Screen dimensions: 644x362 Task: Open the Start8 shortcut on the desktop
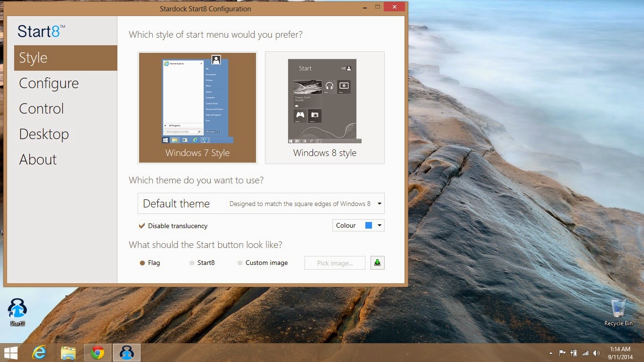point(17,312)
